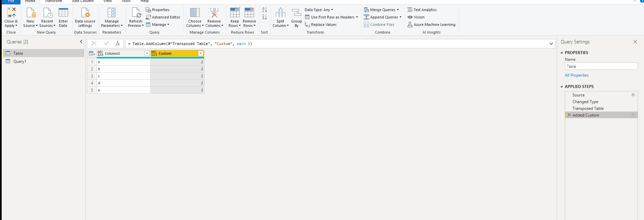This screenshot has height=220, width=644.
Task: Click Remove Rows icon
Action: (x=249, y=12)
